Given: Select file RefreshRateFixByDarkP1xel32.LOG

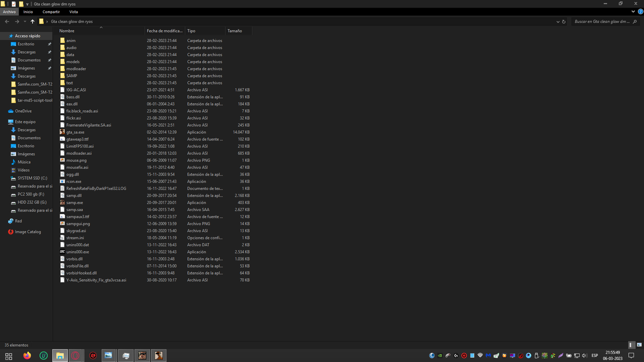Looking at the screenshot, I should [96, 189].
